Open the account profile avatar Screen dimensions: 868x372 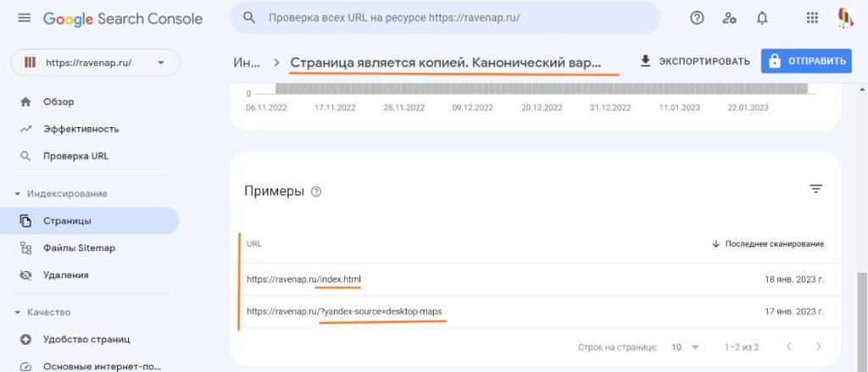[x=845, y=18]
